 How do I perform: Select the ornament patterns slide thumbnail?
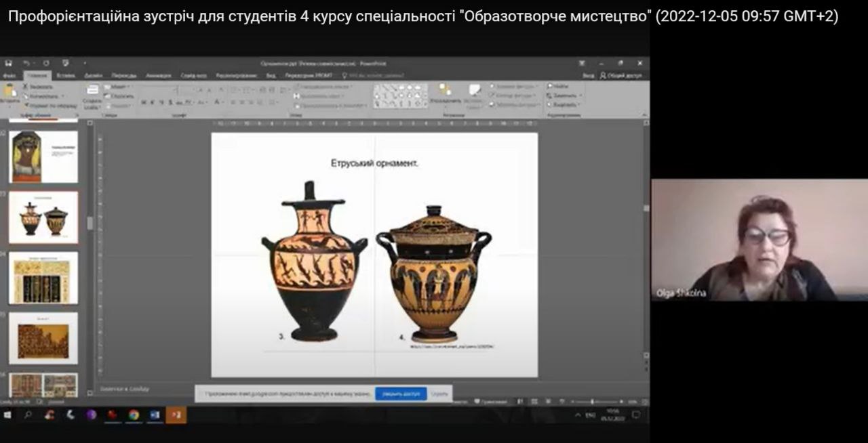click(43, 278)
